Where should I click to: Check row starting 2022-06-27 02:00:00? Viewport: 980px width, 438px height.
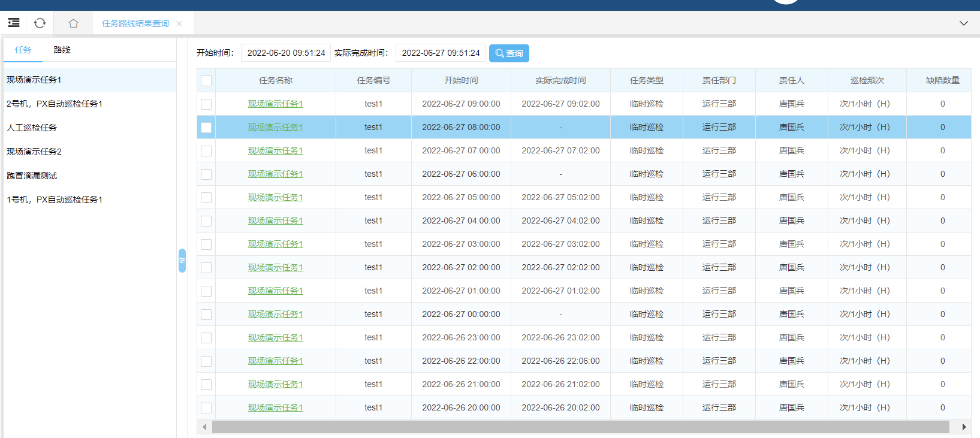tap(206, 268)
